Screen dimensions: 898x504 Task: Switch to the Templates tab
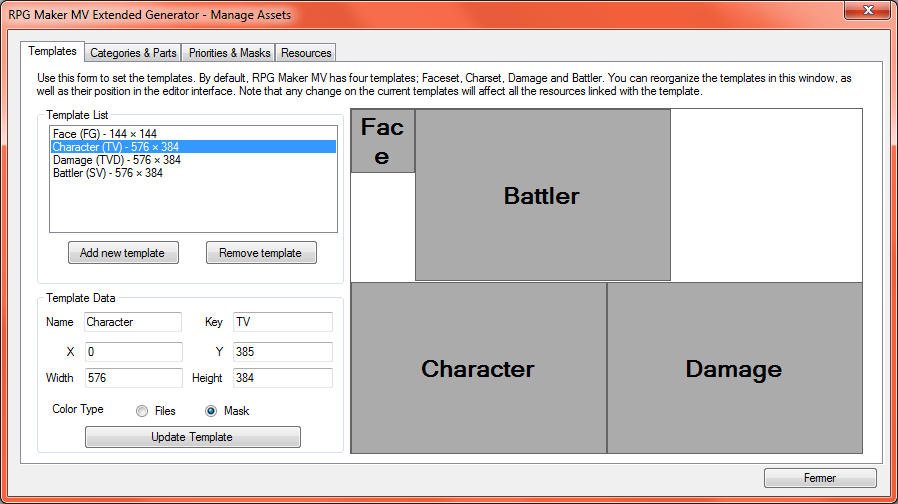52,51
